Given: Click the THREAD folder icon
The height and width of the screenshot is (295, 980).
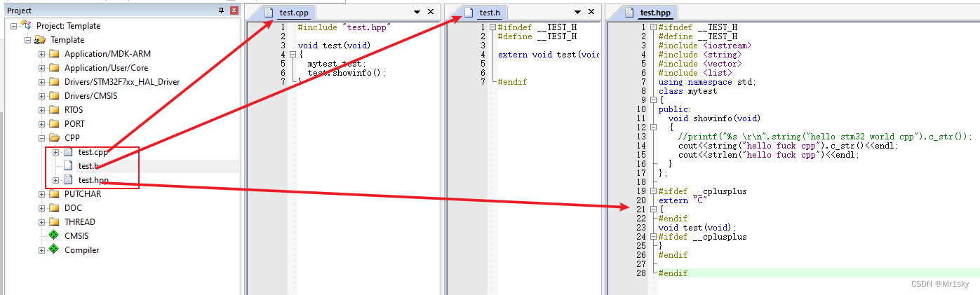Looking at the screenshot, I should (x=54, y=222).
